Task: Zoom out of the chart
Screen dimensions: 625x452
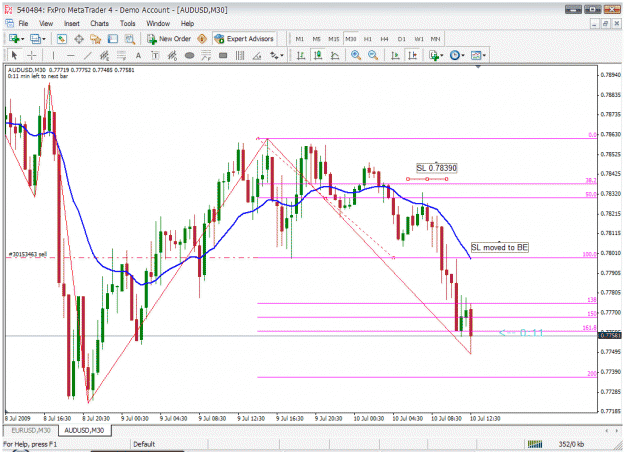Action: 373,55
